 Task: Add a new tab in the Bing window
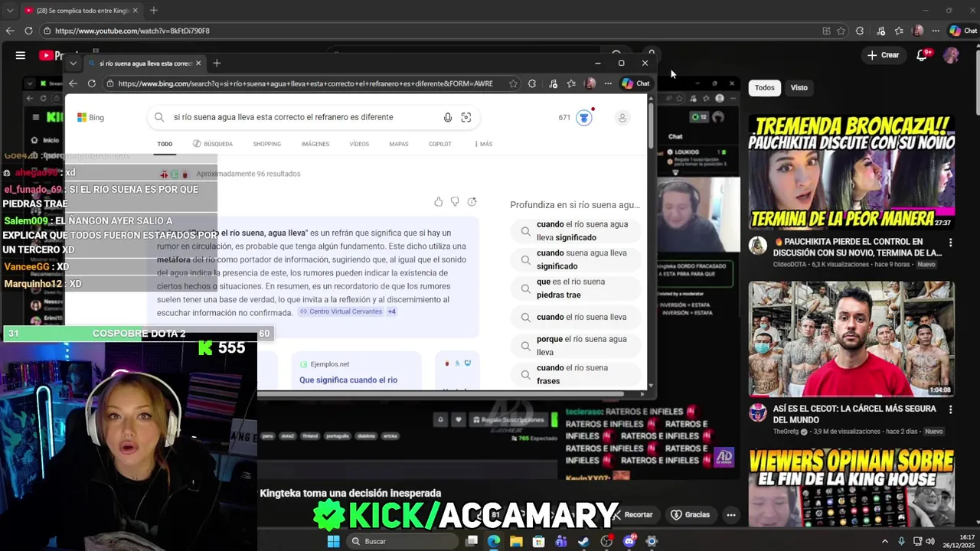(217, 64)
